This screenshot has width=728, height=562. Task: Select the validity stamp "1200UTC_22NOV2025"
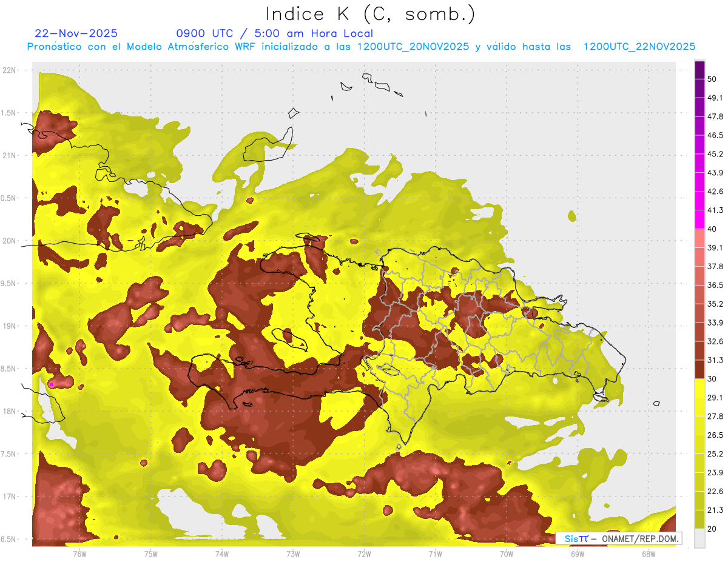(x=639, y=47)
